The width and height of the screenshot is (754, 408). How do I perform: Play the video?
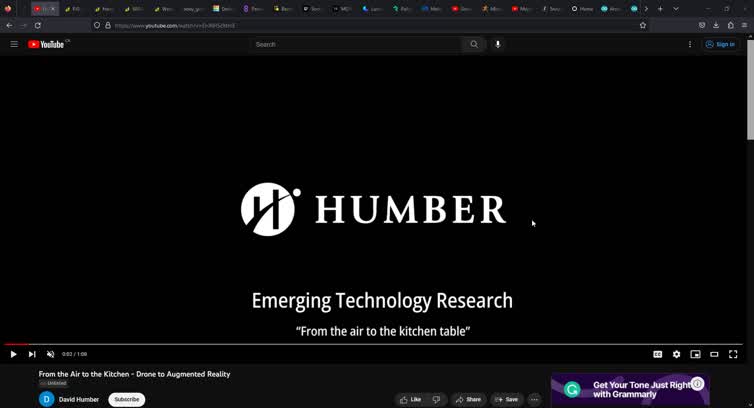point(13,354)
